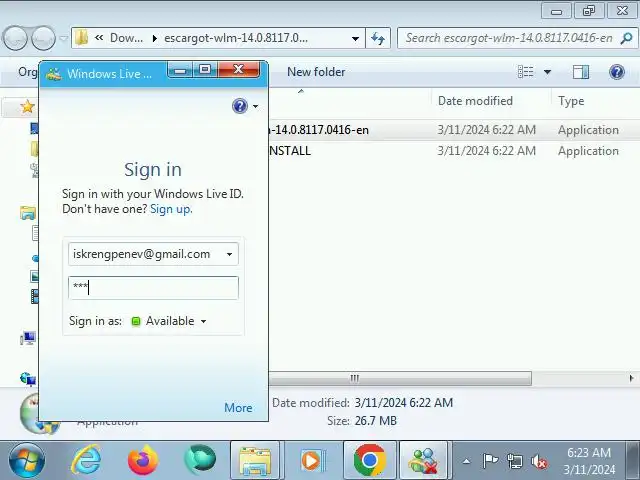Click the iskrengpenev@gmail.com email field
Image resolution: width=640 pixels, height=480 pixels.
pos(153,254)
